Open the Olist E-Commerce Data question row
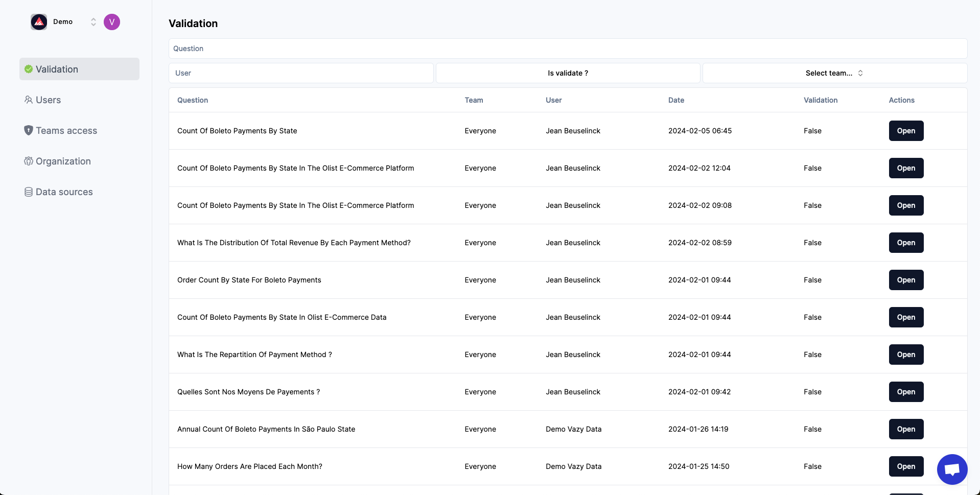The height and width of the screenshot is (495, 980). pos(906,317)
